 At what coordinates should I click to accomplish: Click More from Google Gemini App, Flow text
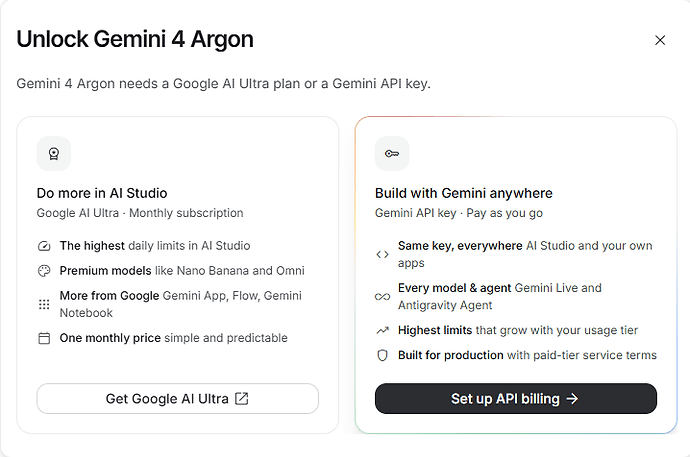click(x=181, y=304)
